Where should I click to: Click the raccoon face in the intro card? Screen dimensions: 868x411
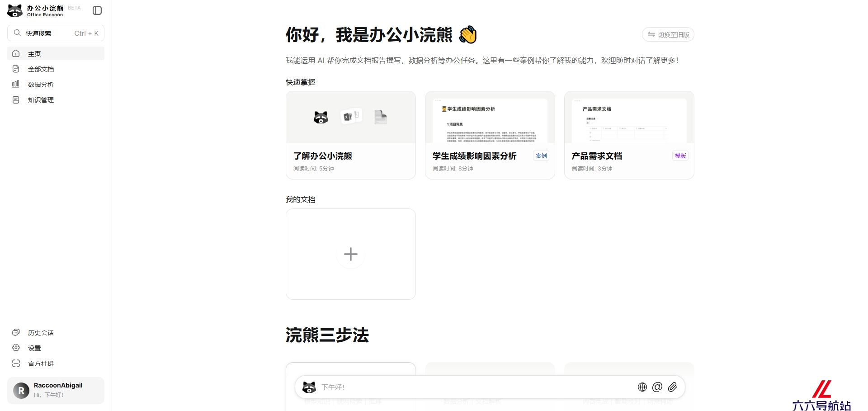coord(321,117)
